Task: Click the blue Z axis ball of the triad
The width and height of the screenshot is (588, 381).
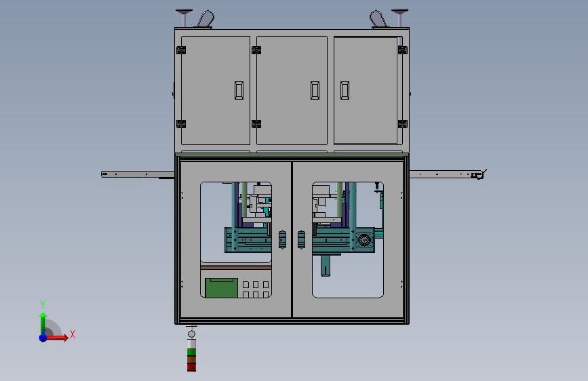Action: click(x=43, y=338)
